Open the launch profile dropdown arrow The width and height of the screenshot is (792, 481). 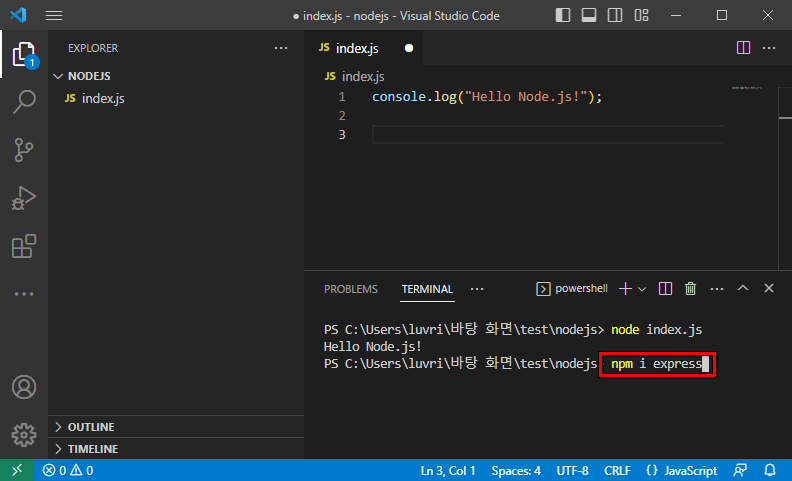click(642, 289)
